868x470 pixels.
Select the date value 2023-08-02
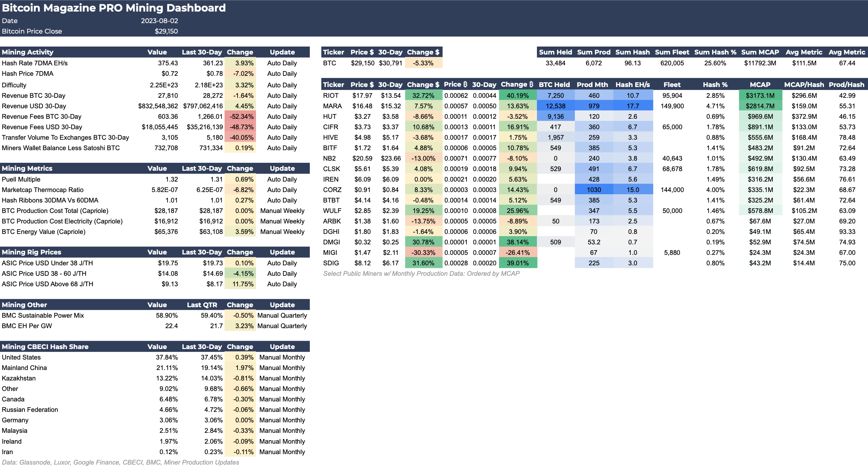[x=159, y=21]
